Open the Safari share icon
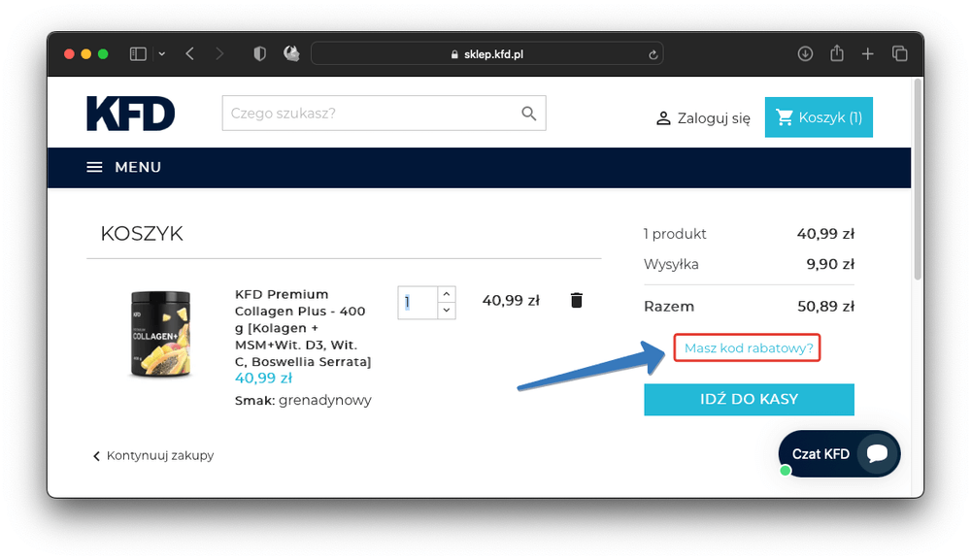The image size is (971, 560). tap(836, 54)
